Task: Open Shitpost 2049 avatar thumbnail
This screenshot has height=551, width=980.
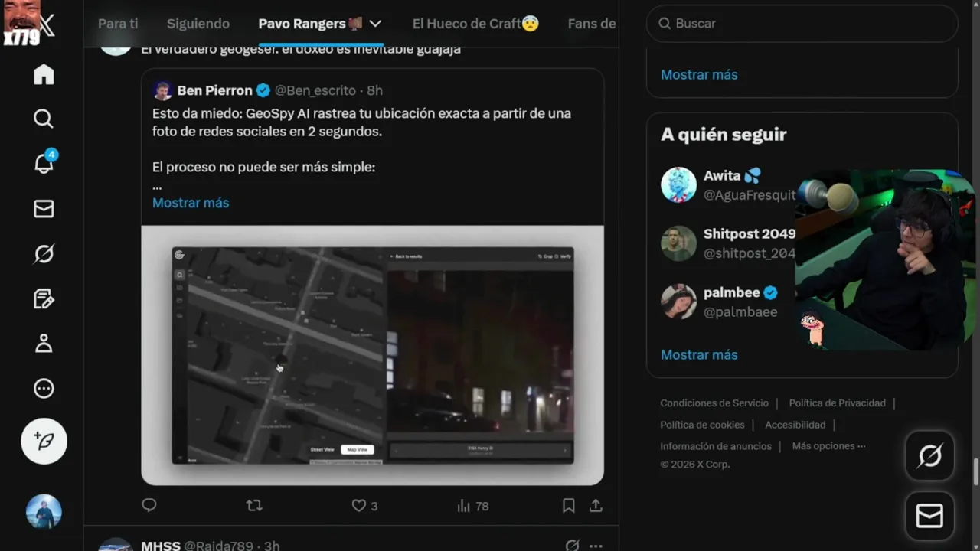Action: (678, 243)
